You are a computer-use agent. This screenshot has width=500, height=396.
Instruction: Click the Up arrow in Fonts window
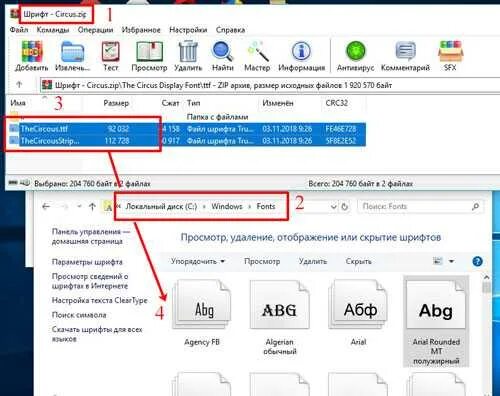pos(92,207)
